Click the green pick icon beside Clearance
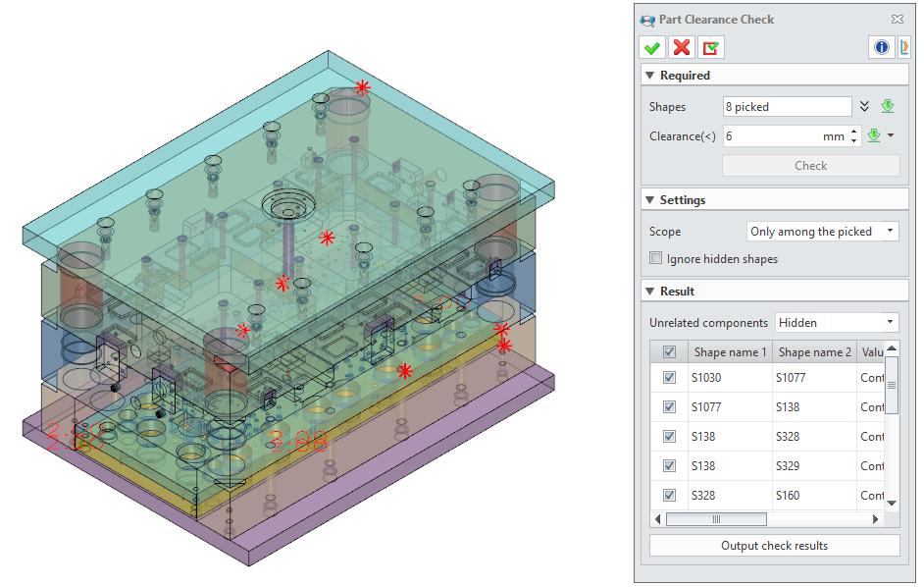The height and width of the screenshot is (587, 924). [x=875, y=135]
